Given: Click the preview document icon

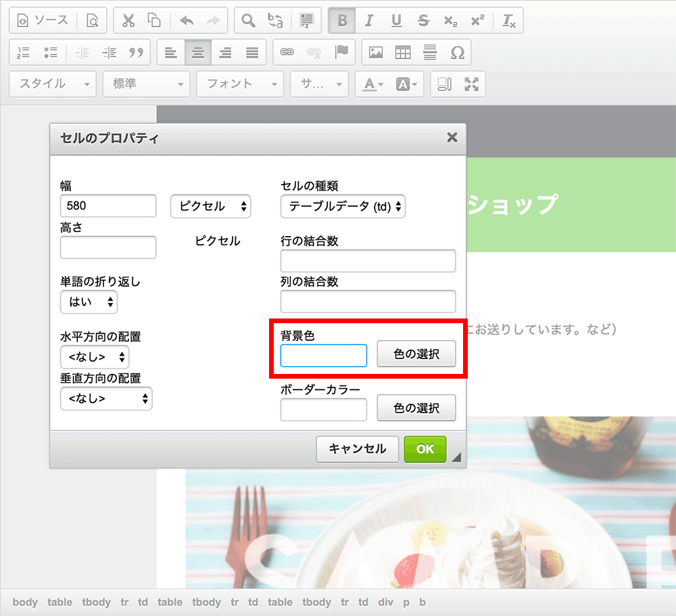Looking at the screenshot, I should coord(92,20).
